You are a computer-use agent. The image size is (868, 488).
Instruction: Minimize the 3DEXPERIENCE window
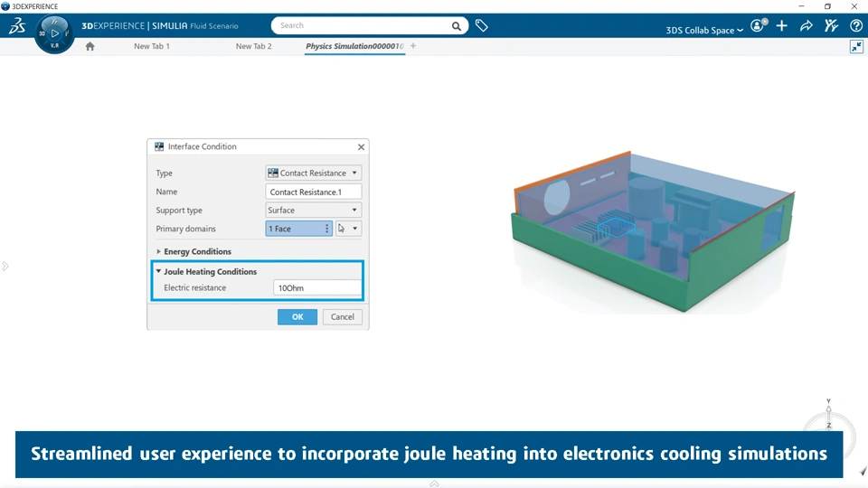point(801,6)
